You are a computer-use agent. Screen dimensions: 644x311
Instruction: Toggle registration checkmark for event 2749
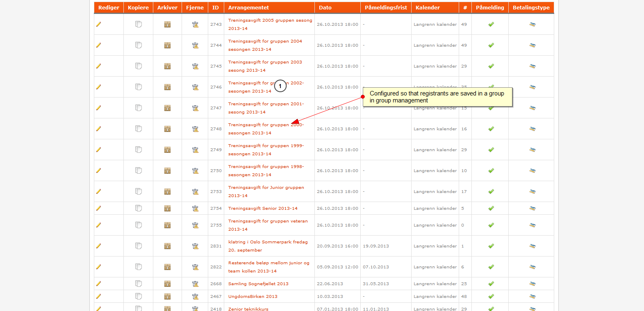(491, 150)
